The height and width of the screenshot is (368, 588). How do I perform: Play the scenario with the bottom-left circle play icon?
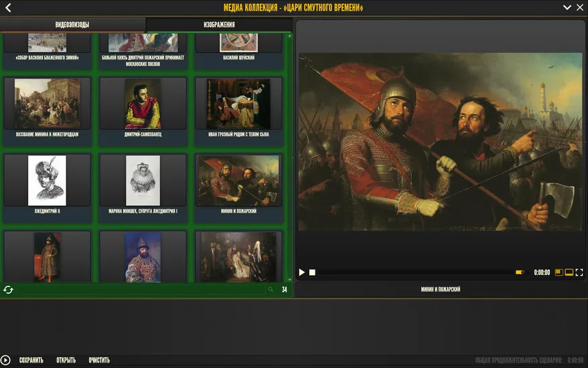point(6,360)
